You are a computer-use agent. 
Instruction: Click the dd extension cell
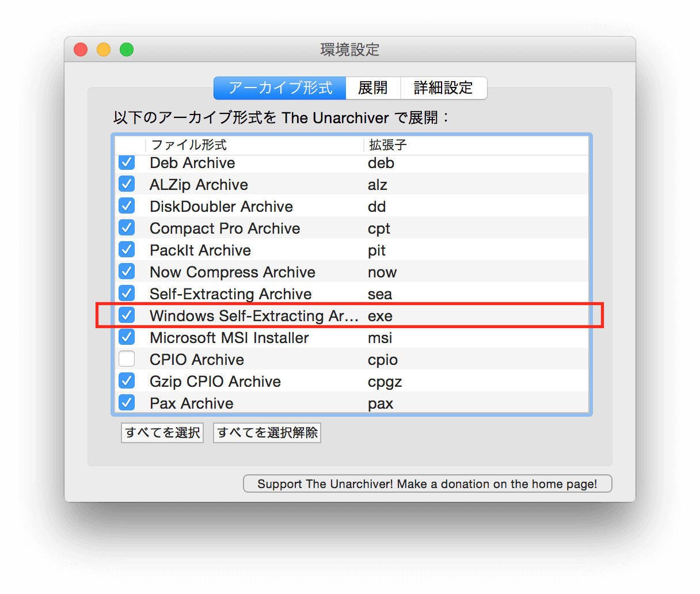(x=377, y=207)
